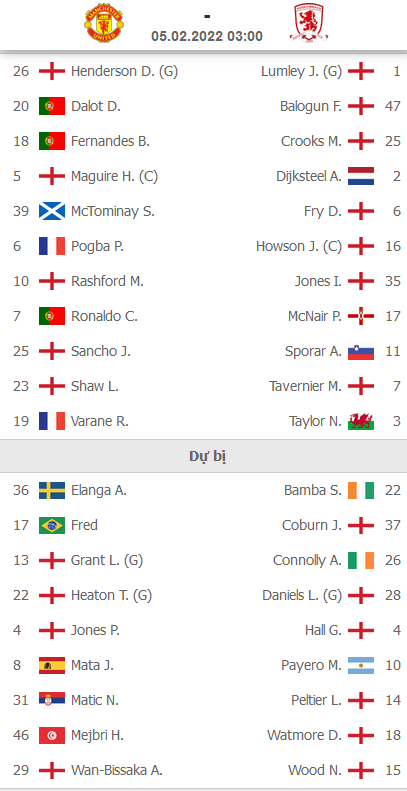Click Slovenia flag beside Sporar A.
This screenshot has height=791, width=407.
[361, 351]
